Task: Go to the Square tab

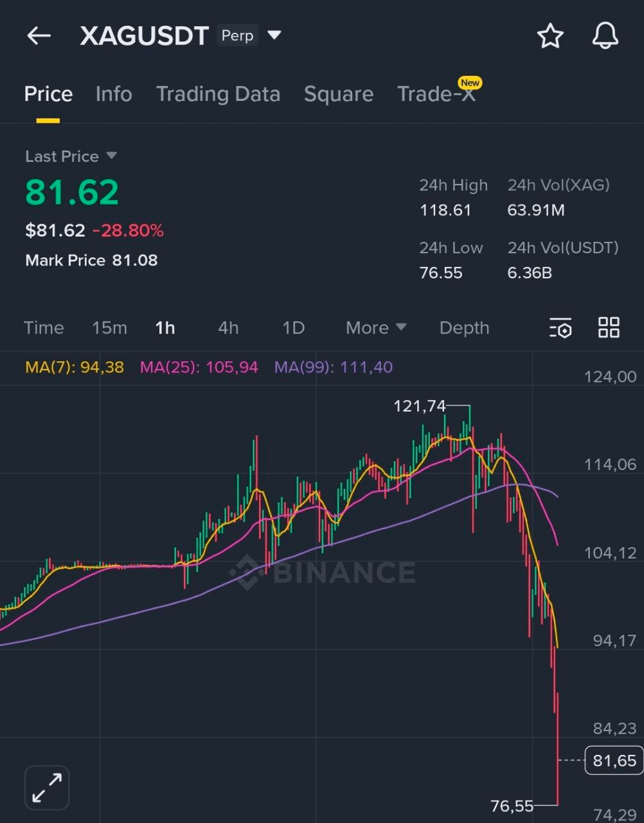Action: (338, 95)
